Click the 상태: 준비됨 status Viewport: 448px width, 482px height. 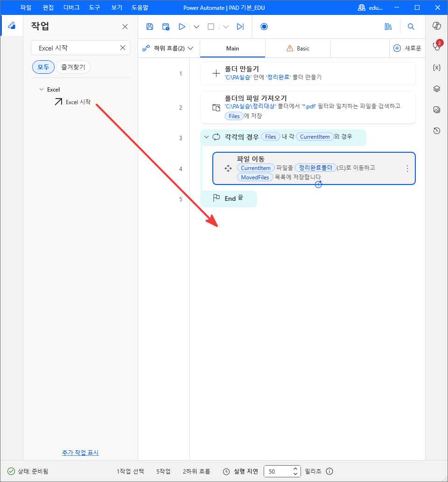coord(28,471)
